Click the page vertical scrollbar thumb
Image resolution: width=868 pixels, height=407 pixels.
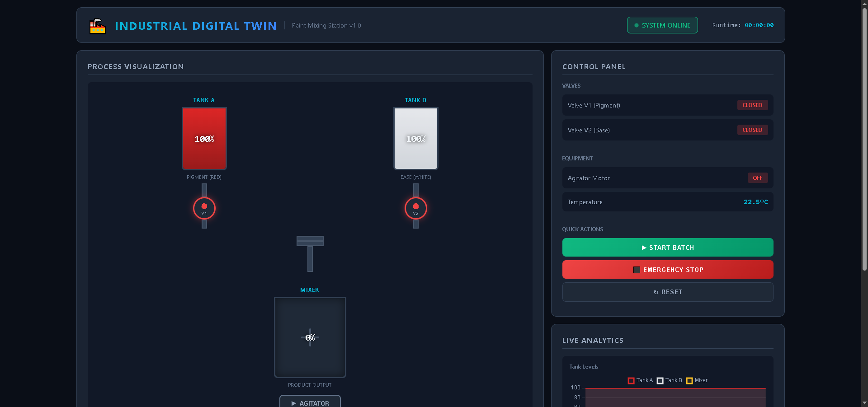[864, 139]
